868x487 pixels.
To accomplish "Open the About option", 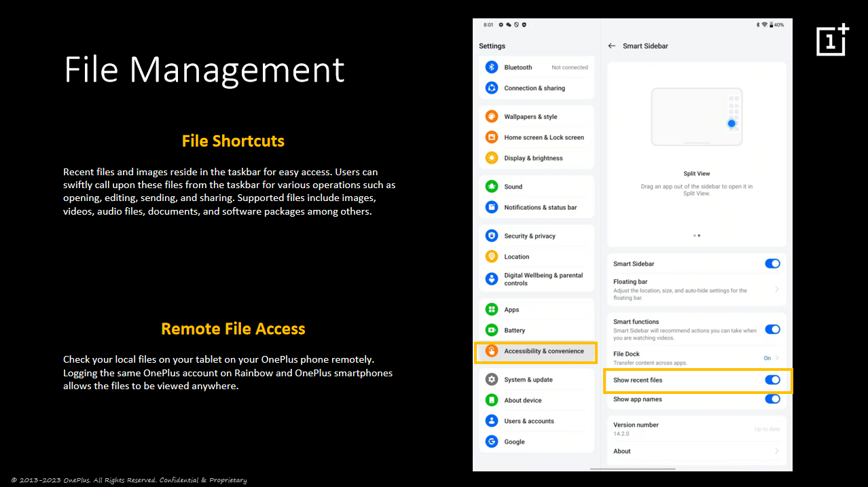I will (697, 451).
